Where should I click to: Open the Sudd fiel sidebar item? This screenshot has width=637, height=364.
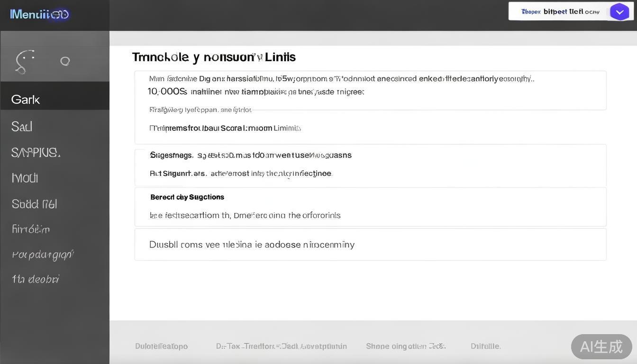click(x=34, y=204)
